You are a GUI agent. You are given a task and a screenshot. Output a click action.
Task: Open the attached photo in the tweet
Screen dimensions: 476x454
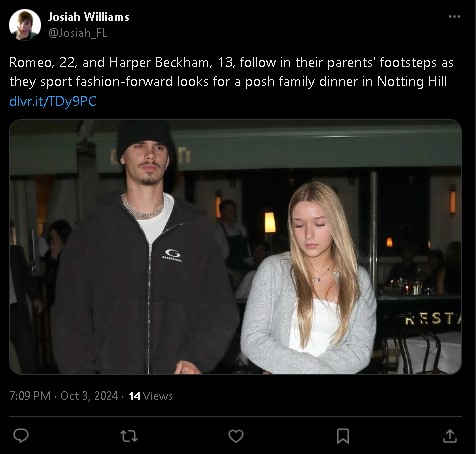pyautogui.click(x=235, y=247)
